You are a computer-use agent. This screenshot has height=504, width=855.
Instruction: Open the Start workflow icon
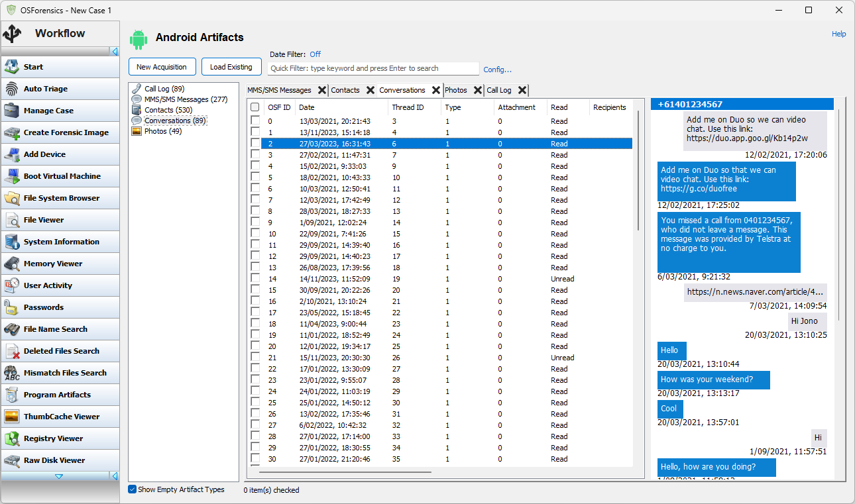tap(12, 67)
